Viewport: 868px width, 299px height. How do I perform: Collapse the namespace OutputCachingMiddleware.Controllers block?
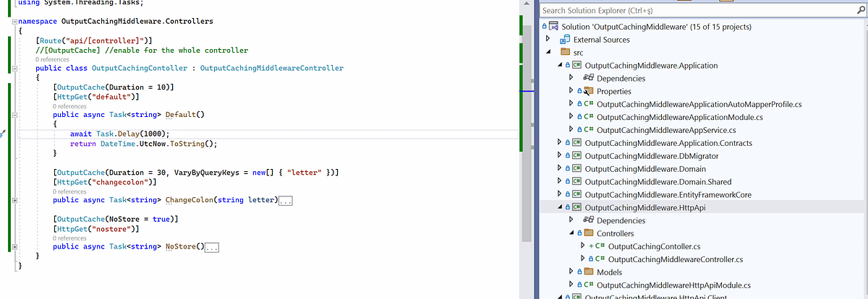click(x=15, y=22)
